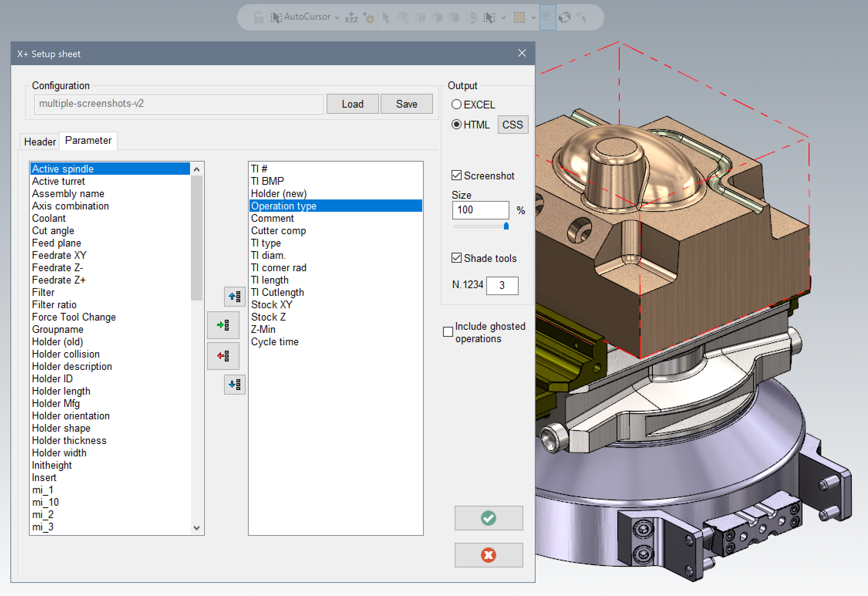Click the move-to-top arrow icon

tap(235, 296)
